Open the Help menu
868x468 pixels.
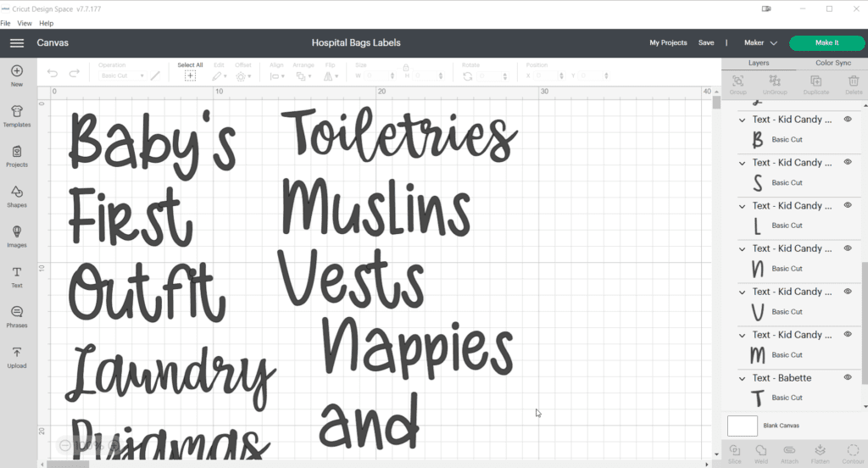[x=47, y=23]
